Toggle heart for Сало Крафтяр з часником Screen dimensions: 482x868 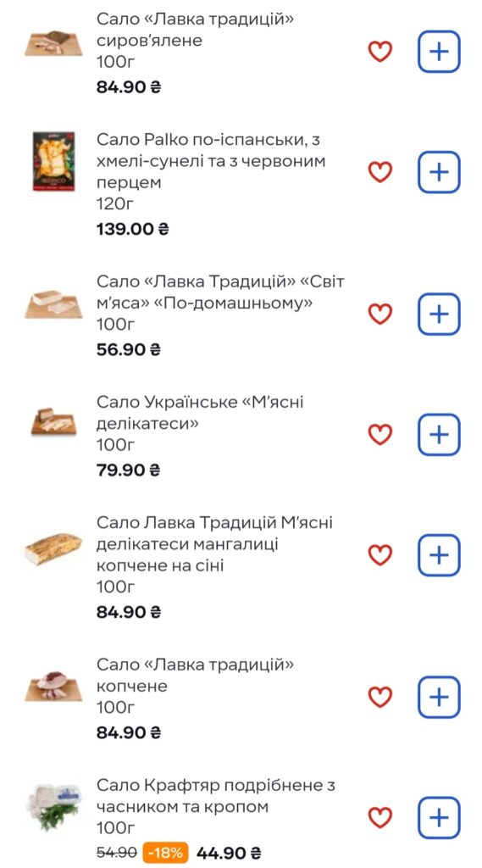(x=380, y=818)
